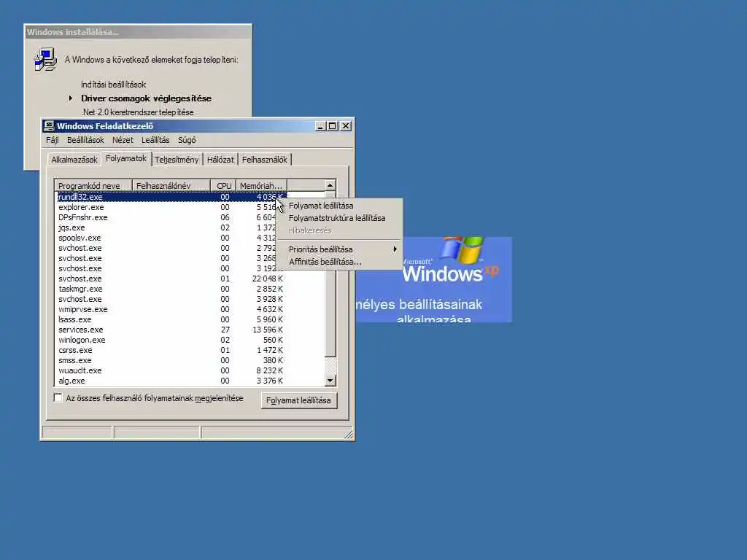Click the process list scroll down arrow
Viewport: 747px width, 560px height.
tap(330, 381)
